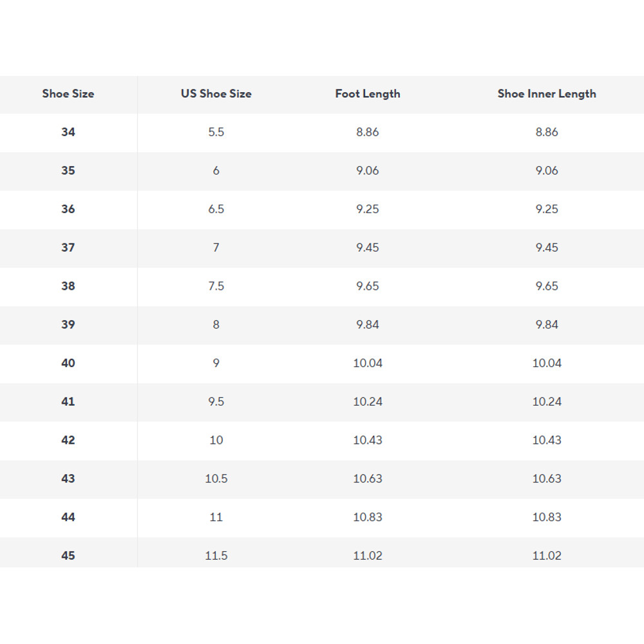Viewport: 644px width, 644px height.
Task: Click shoe inner length 10.63 cell
Action: pyautogui.click(x=547, y=478)
